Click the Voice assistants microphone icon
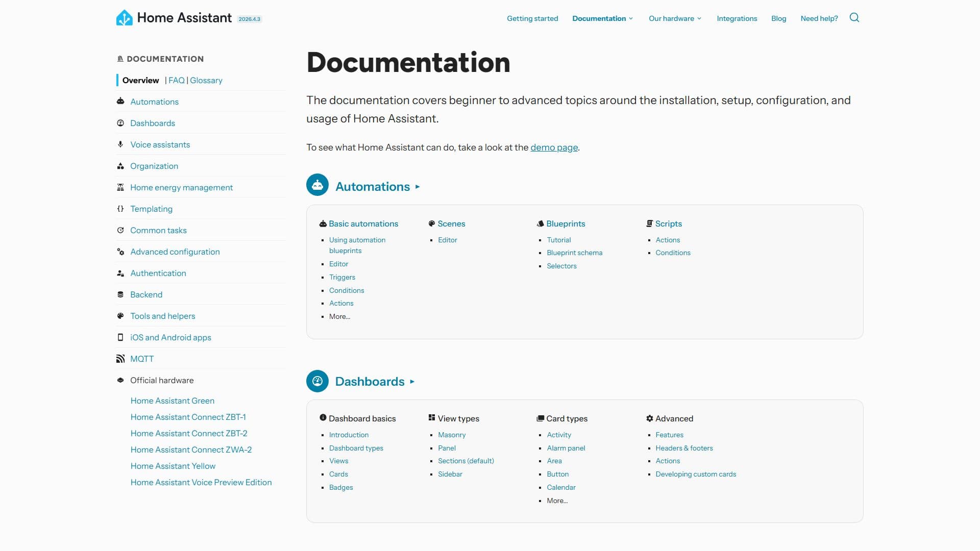 click(120, 144)
